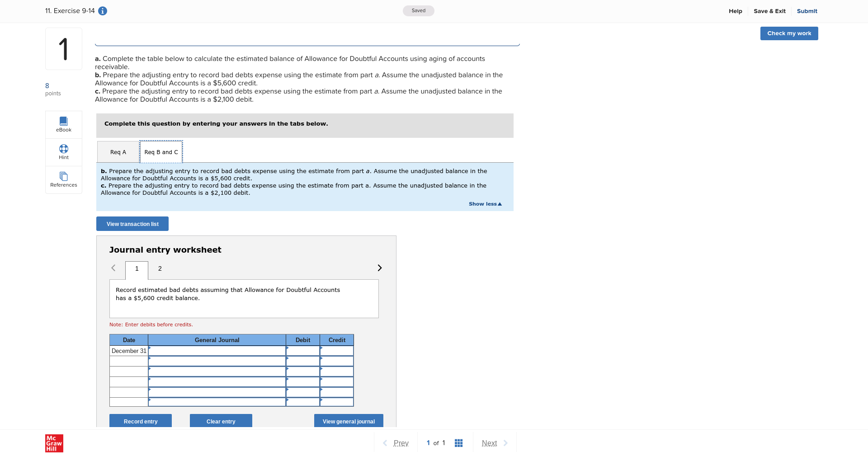Click the Record entry button
868x456 pixels.
(x=140, y=421)
